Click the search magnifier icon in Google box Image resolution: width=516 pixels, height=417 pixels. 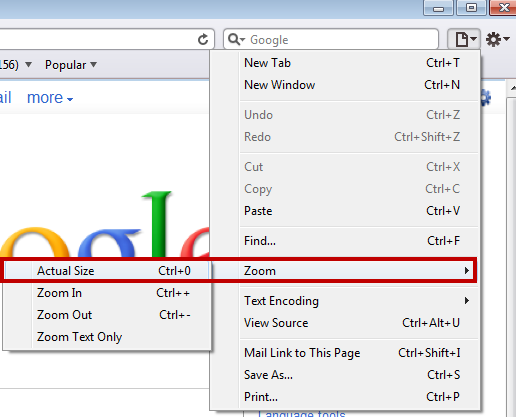click(x=236, y=39)
